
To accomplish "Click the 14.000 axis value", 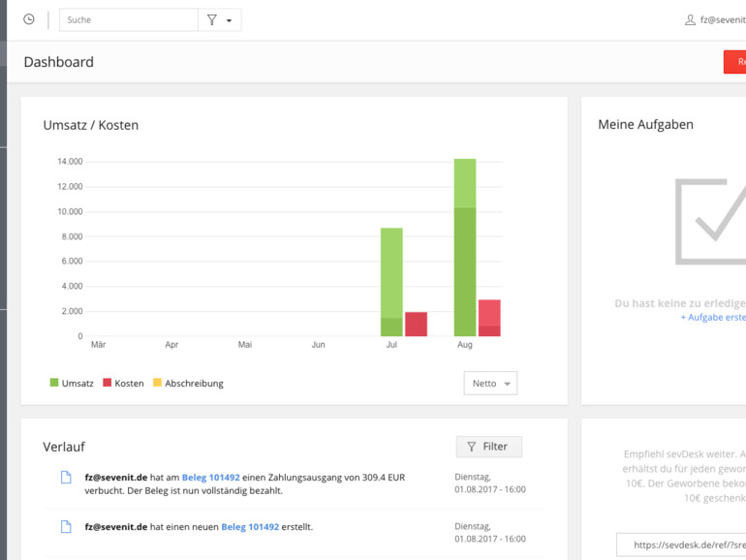I will [70, 162].
